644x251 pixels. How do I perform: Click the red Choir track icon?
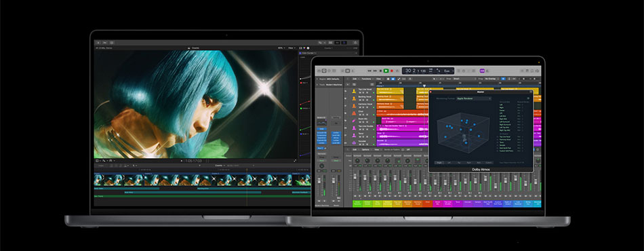pos(354,113)
